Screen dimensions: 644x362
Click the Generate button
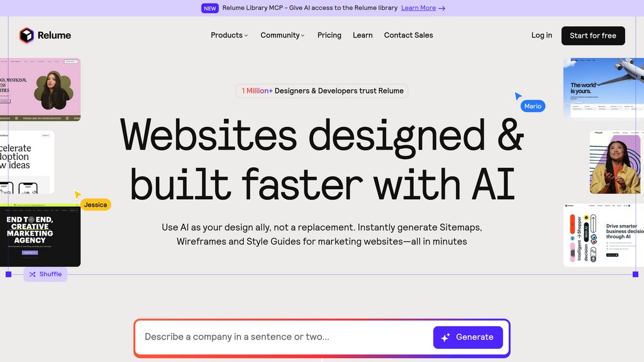(468, 337)
